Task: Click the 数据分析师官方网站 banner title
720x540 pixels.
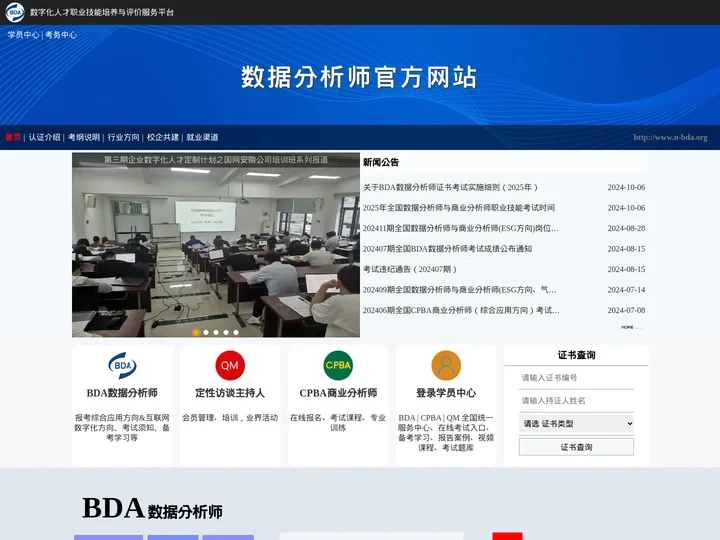Action: [x=359, y=77]
